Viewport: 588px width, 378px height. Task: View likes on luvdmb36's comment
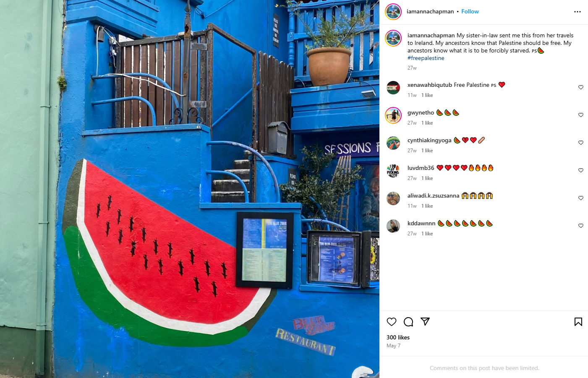tap(427, 178)
